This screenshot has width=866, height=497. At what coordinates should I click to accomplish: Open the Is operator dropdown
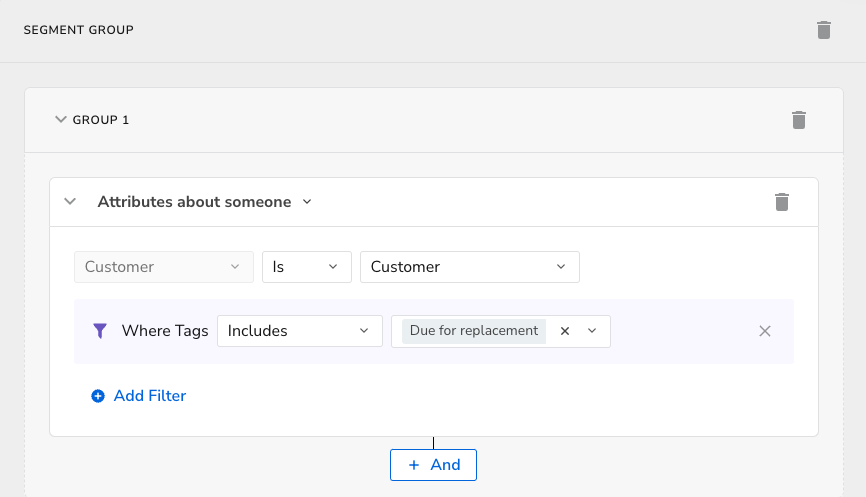pos(306,267)
